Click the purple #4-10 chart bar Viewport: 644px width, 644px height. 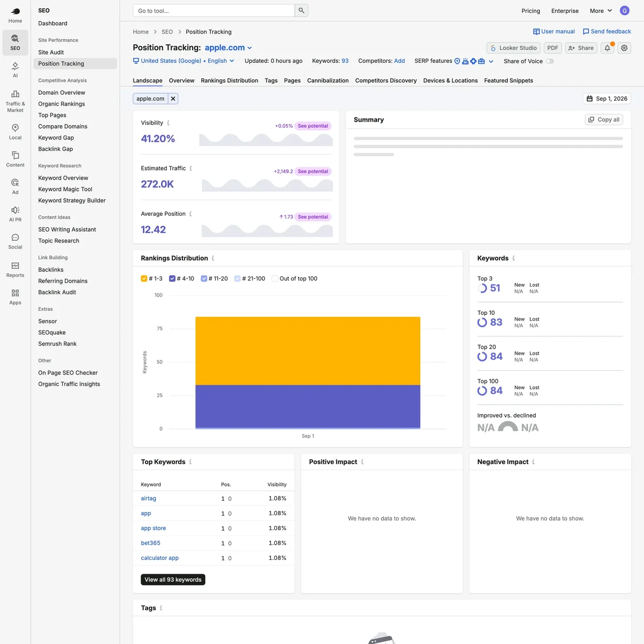pyautogui.click(x=308, y=406)
